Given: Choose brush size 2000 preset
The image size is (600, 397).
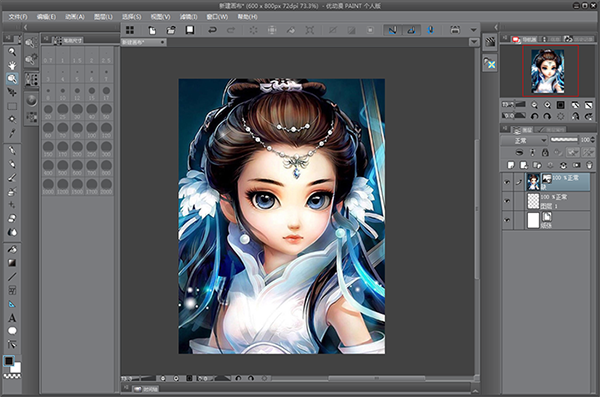Looking at the screenshot, I should point(106,186).
